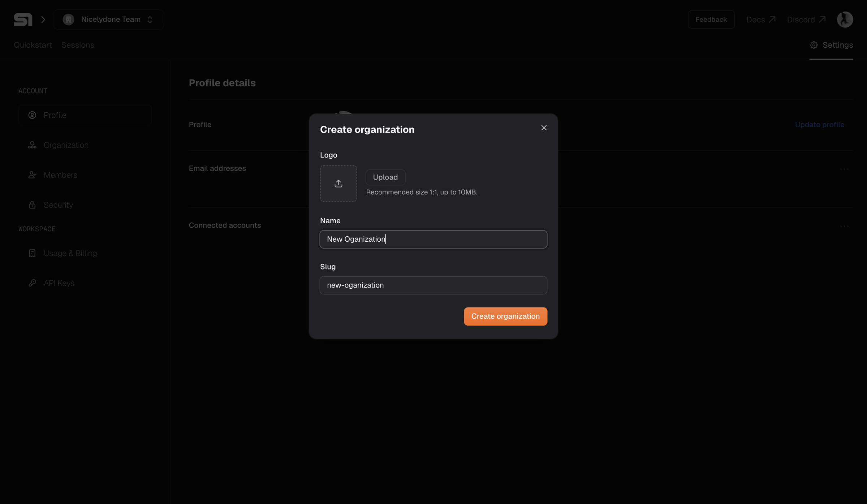Select Members in the sidebar
The height and width of the screenshot is (504, 867).
[85, 175]
